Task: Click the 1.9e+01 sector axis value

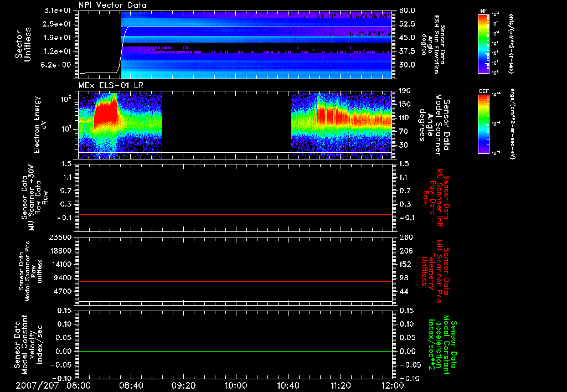Action: (58, 38)
